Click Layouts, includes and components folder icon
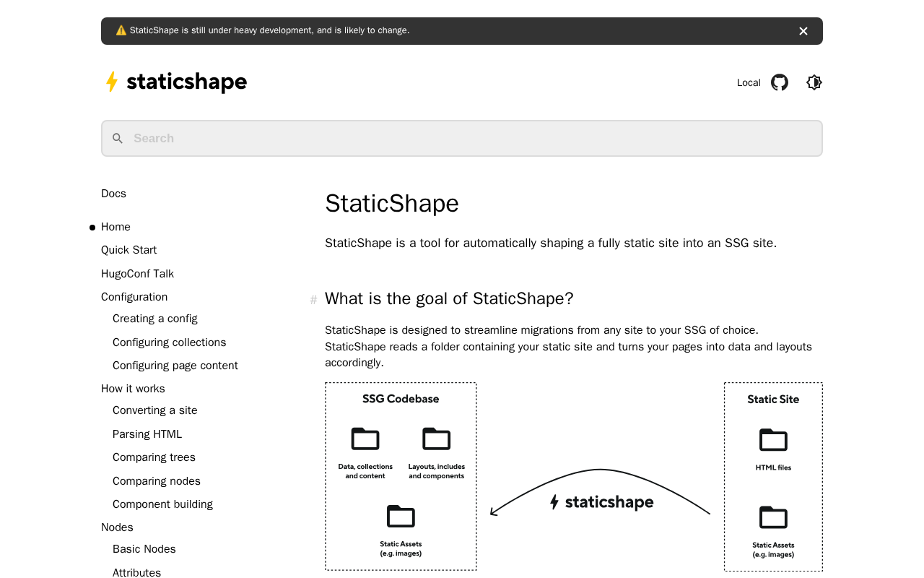The image size is (924, 578). 437,439
